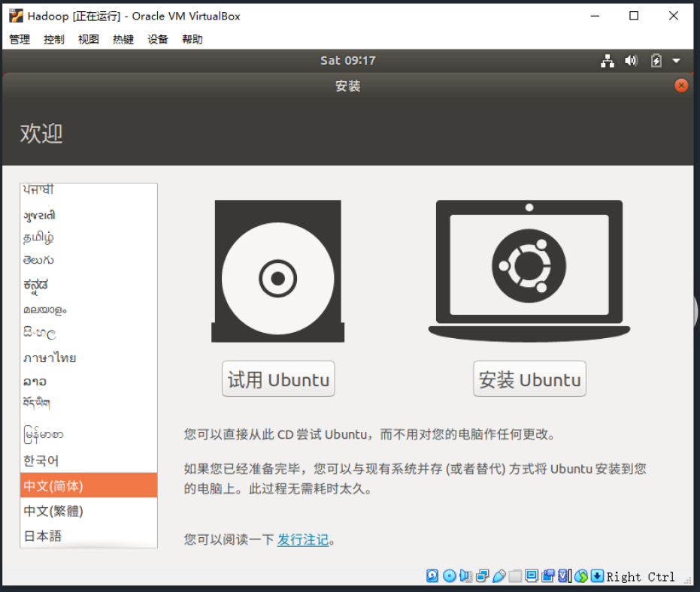Select മലയാളം in language list
The width and height of the screenshot is (700, 592).
coord(89,310)
